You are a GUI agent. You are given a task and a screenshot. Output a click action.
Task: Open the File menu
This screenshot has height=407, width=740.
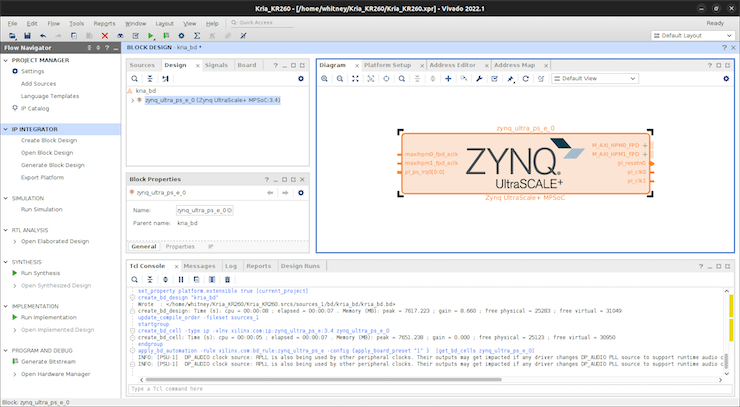pyautogui.click(x=12, y=24)
